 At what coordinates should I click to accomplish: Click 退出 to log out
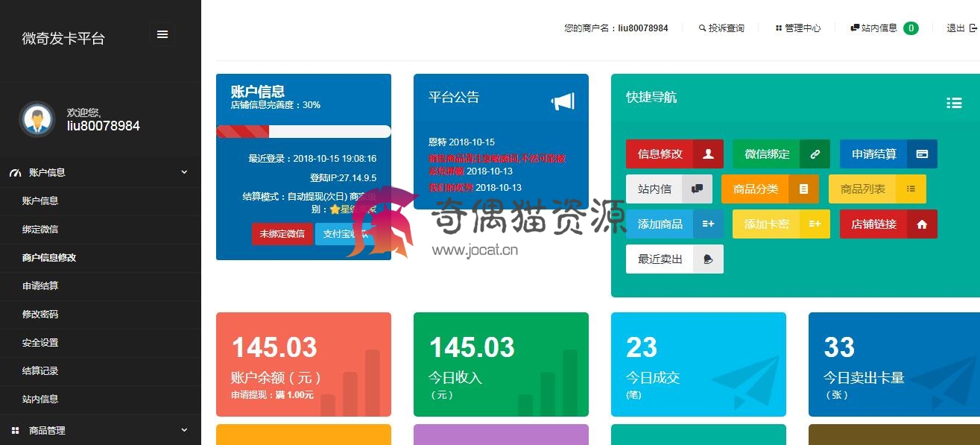955,28
